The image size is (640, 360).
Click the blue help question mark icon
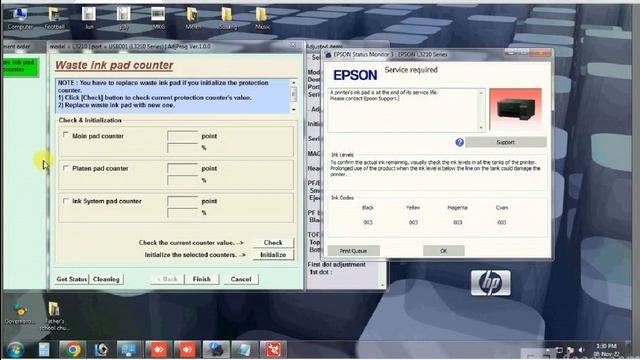(x=459, y=142)
